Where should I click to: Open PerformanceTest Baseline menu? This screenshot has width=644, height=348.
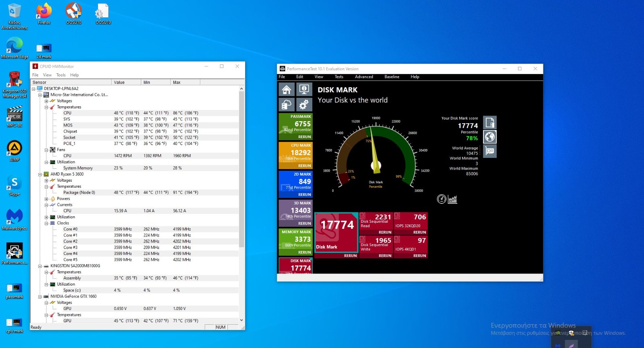[x=392, y=77]
